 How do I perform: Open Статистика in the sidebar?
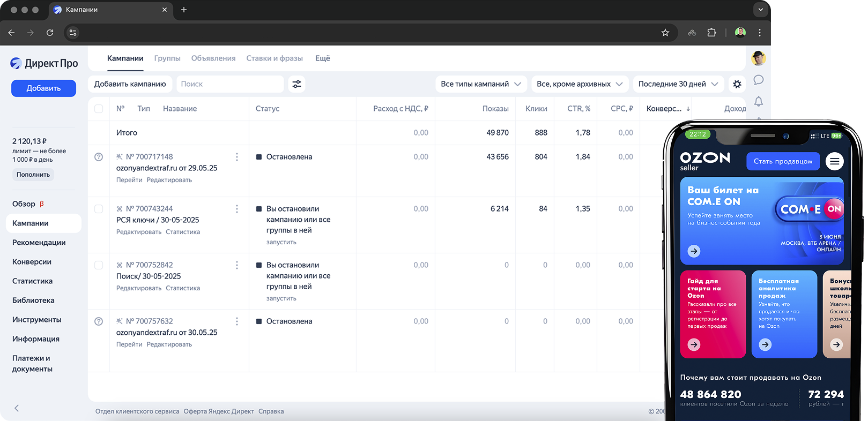tap(32, 281)
